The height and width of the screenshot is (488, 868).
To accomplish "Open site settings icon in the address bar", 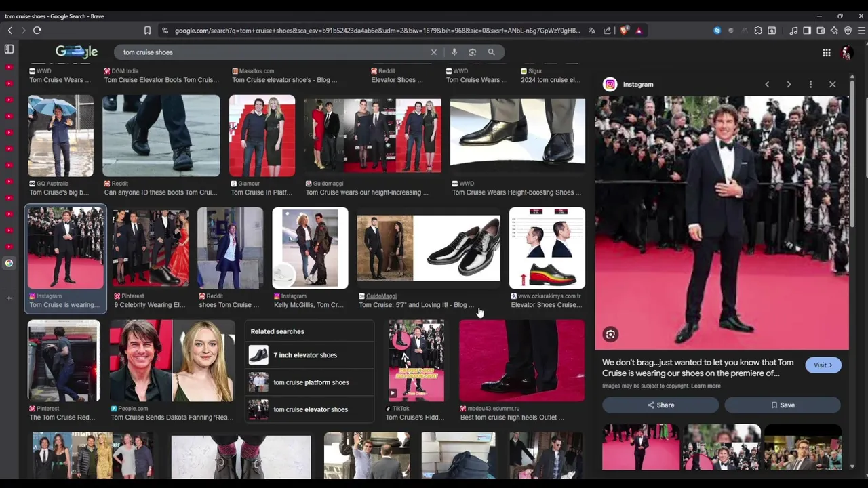I will click(x=165, y=30).
